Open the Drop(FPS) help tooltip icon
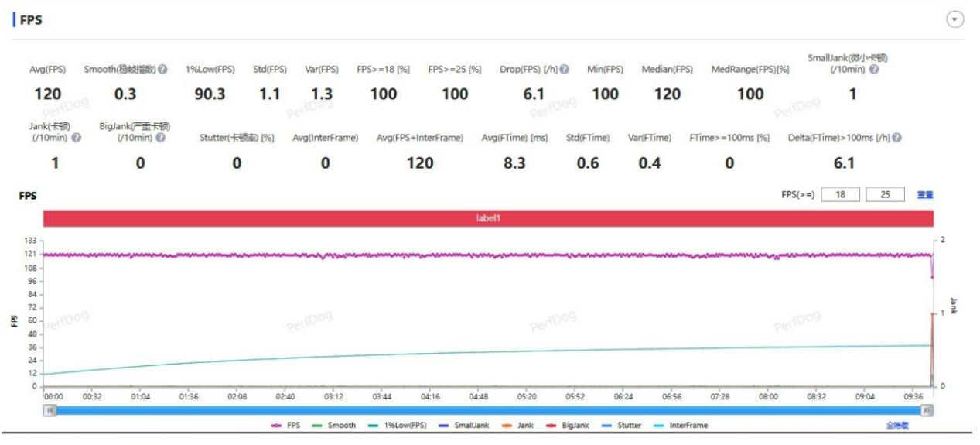The height and width of the screenshot is (445, 980). pyautogui.click(x=564, y=70)
